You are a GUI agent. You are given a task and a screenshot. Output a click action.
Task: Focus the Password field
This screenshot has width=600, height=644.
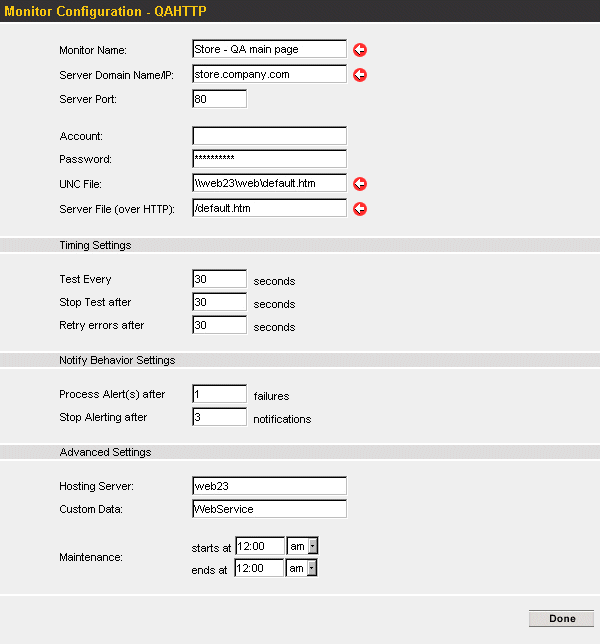point(269,159)
